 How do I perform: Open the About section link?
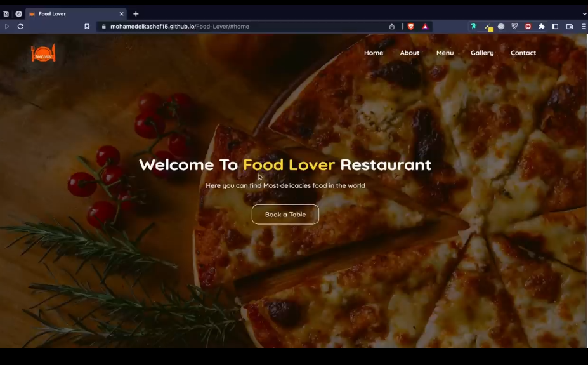coord(410,53)
